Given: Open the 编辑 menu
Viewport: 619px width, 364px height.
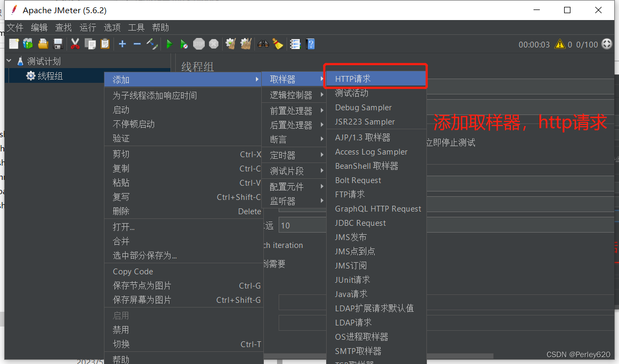Looking at the screenshot, I should point(39,27).
